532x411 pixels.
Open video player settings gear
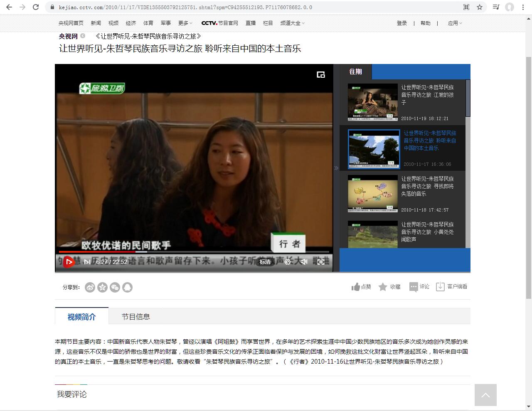click(288, 262)
